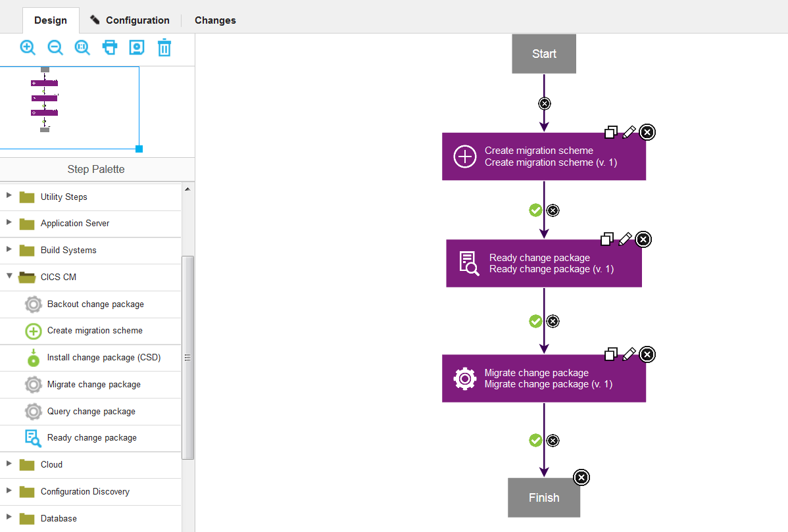Edit the Create migration scheme step
The height and width of the screenshot is (532, 788).
click(629, 132)
